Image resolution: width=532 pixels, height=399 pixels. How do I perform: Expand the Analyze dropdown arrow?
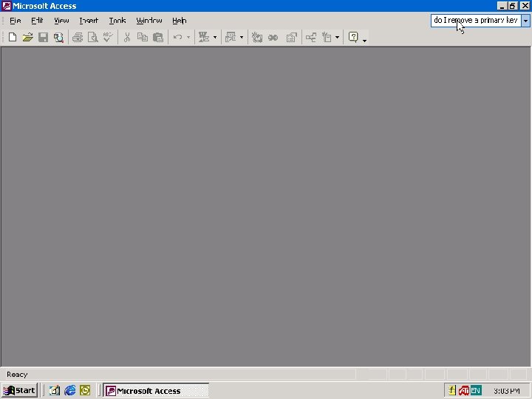242,37
